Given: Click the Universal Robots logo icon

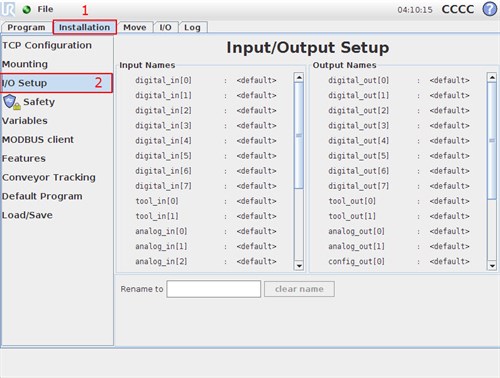Looking at the screenshot, I should click(x=8, y=9).
